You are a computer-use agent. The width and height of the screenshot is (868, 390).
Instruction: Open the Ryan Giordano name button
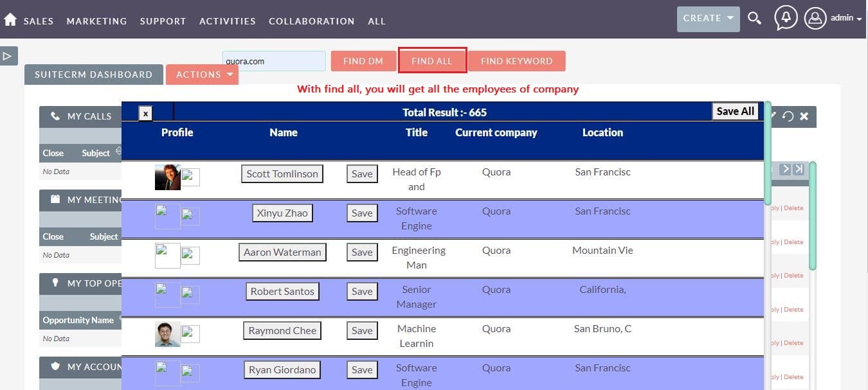click(282, 369)
